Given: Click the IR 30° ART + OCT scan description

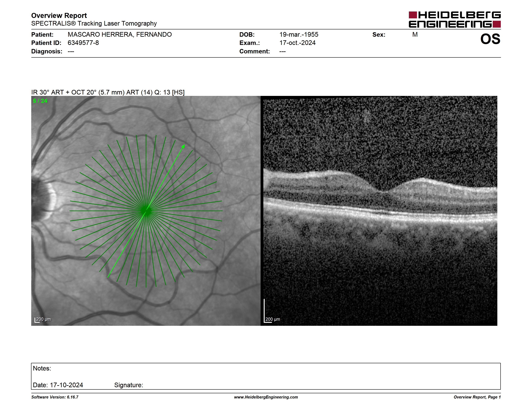Looking at the screenshot, I should click(x=108, y=92).
